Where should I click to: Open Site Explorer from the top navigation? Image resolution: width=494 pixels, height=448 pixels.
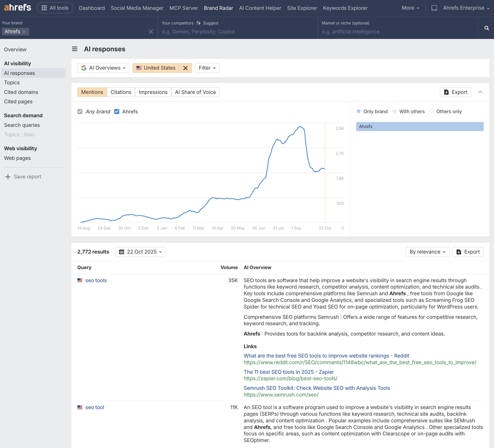point(302,8)
